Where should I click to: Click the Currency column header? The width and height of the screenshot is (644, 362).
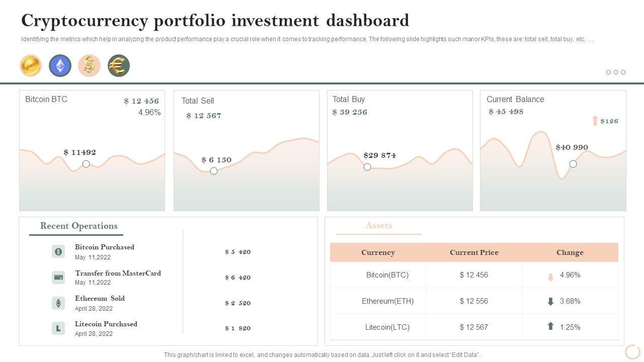(x=378, y=252)
